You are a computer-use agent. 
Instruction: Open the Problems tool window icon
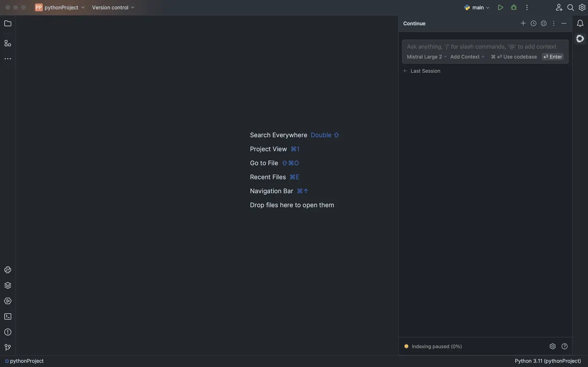(x=8, y=332)
